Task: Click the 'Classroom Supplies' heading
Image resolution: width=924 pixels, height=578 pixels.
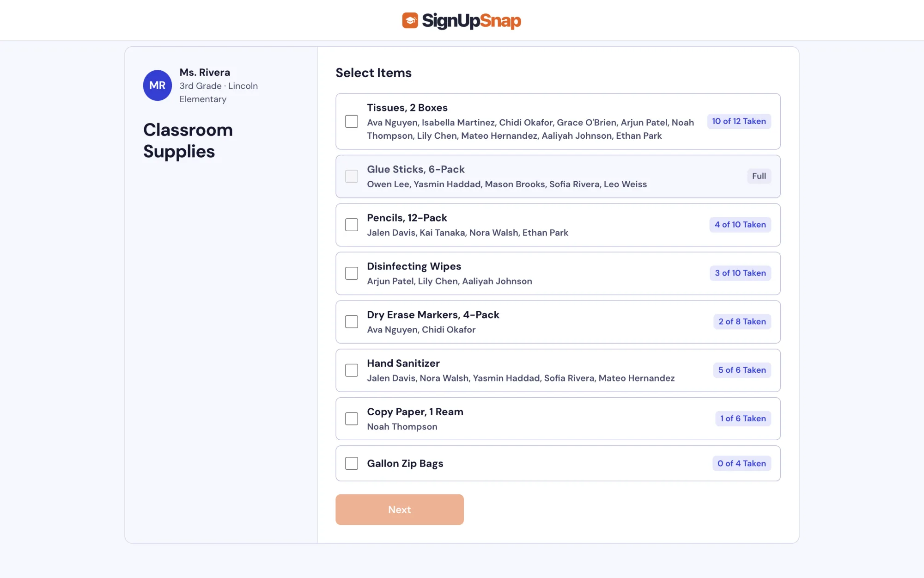Action: [x=188, y=141]
